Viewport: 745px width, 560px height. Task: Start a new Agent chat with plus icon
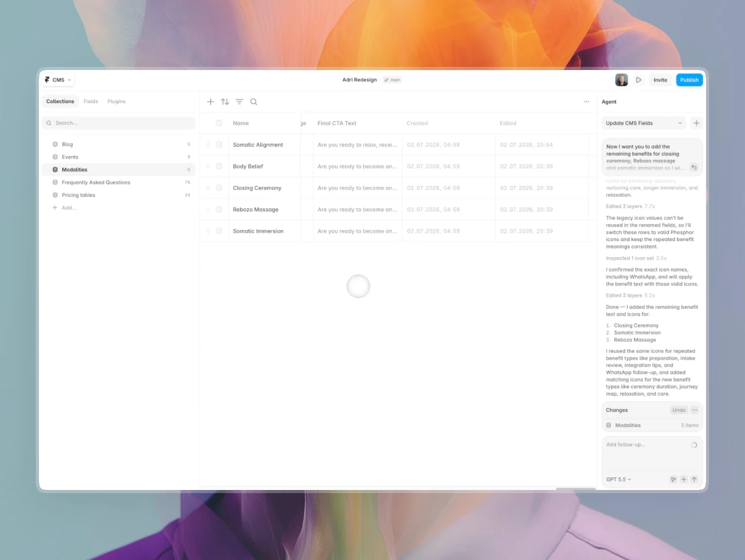coord(696,123)
